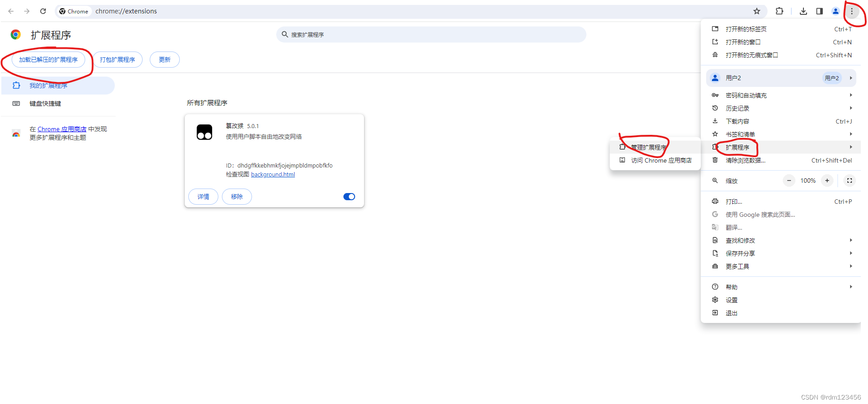Bookmark this page with the star icon

tap(757, 11)
